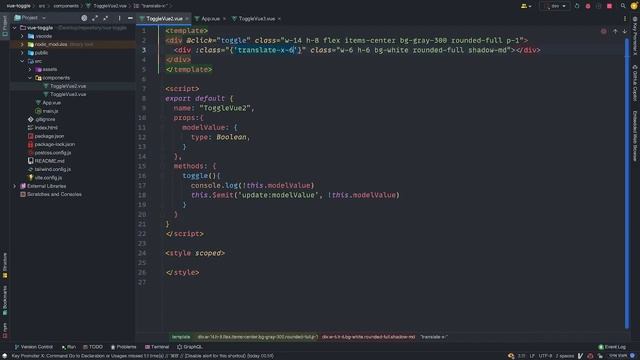Image resolution: width=640 pixels, height=360 pixels.
Task: Open the editor tabs more-options icon
Action: 625,19
